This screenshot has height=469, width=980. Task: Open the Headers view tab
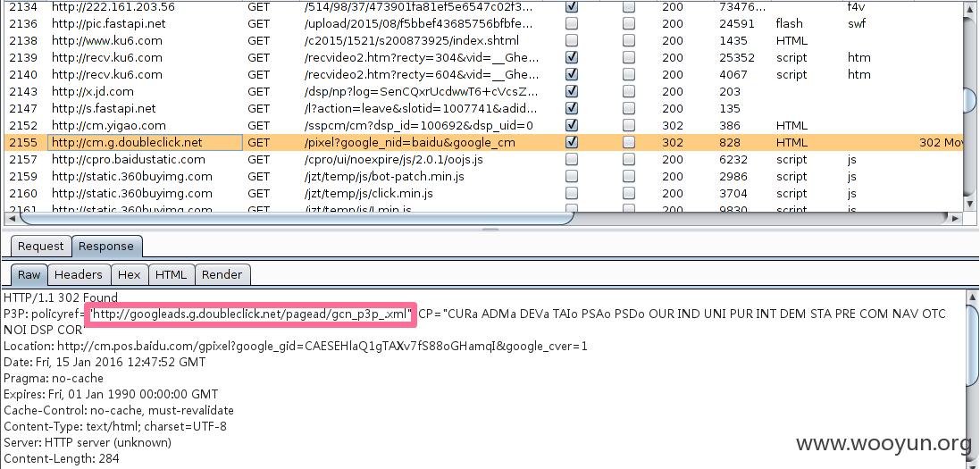(x=78, y=274)
